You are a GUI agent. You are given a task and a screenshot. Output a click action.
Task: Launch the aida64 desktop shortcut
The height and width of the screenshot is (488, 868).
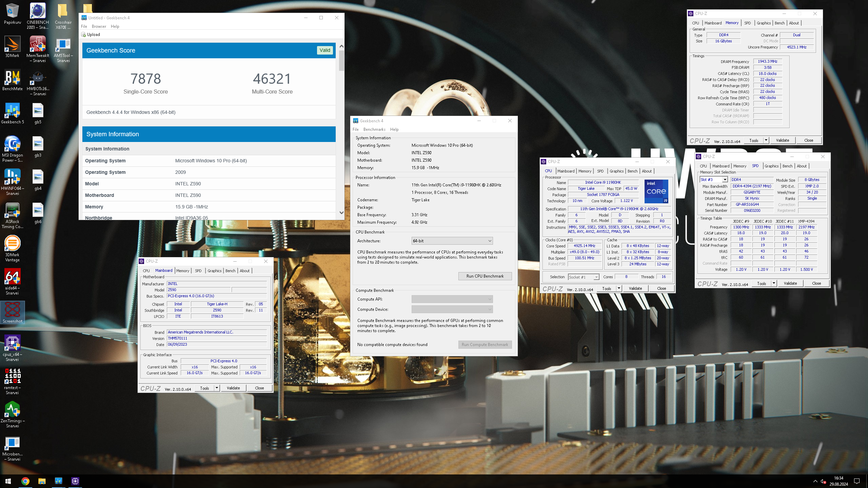pos(12,281)
